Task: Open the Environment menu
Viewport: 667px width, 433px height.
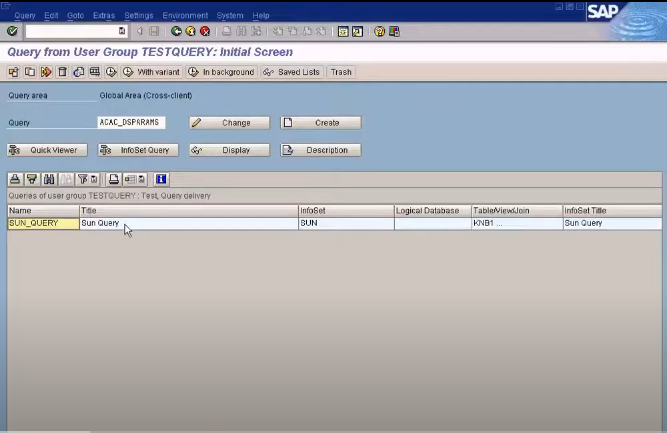Action: (x=185, y=15)
